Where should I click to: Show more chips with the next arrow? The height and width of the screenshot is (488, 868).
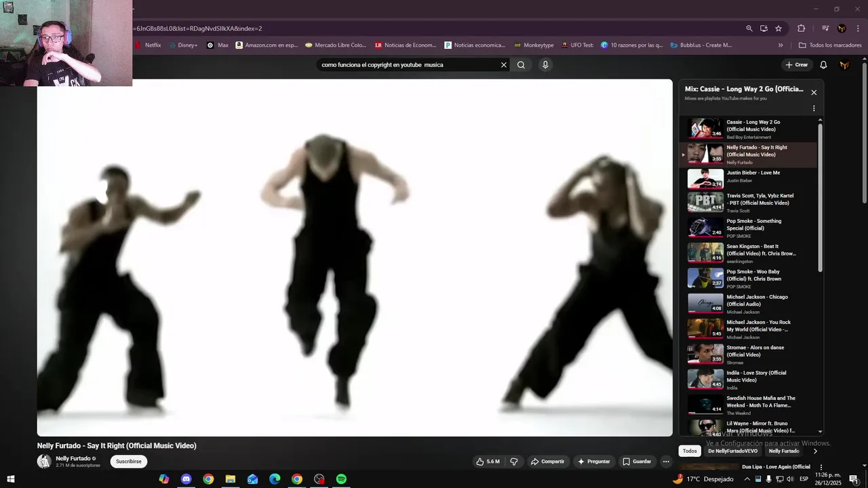point(815,451)
